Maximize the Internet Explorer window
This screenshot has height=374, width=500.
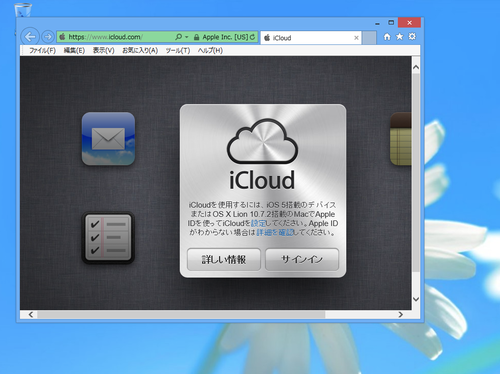[x=391, y=23]
